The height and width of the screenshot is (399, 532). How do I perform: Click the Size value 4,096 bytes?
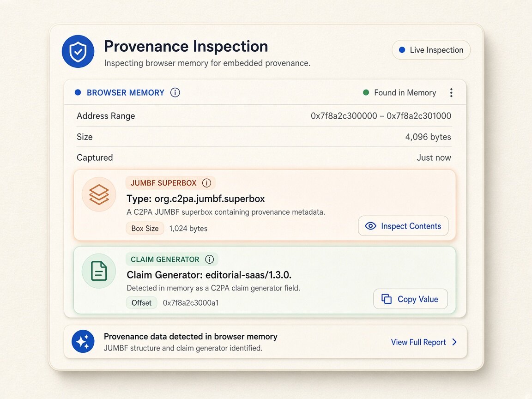point(428,137)
